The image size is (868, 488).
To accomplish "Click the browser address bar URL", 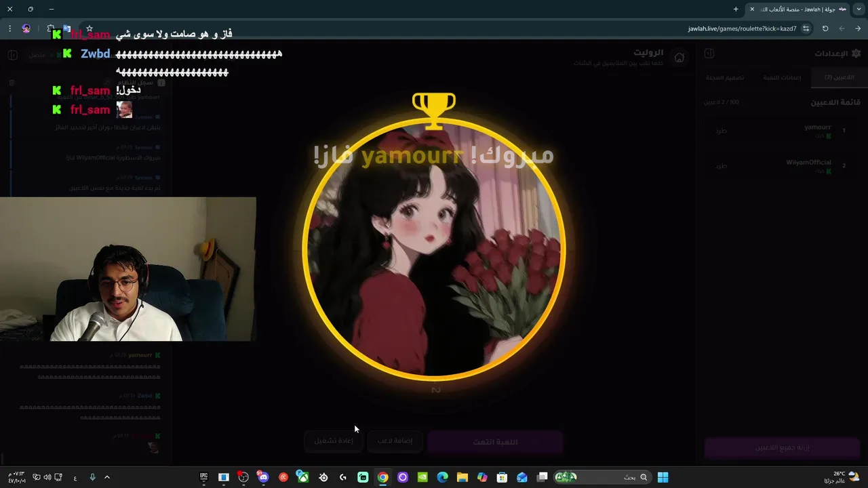I will (x=742, y=28).
